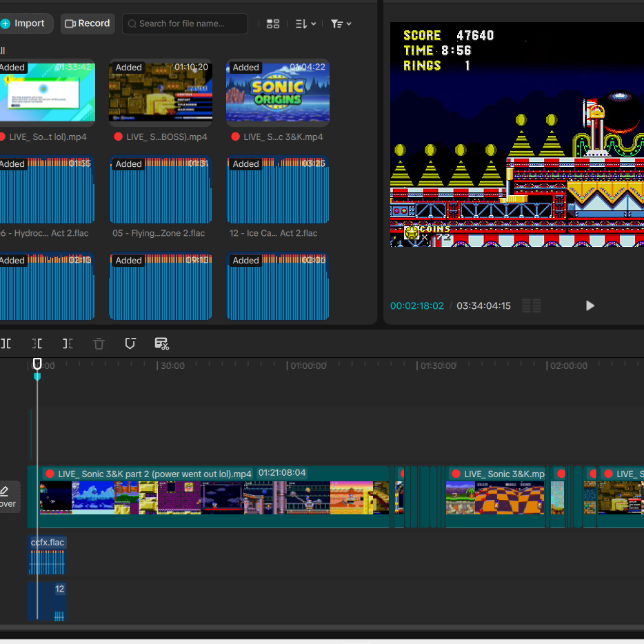Viewport: 644px width, 644px height.
Task: Click the Split clip icon
Action: click(x=6, y=343)
